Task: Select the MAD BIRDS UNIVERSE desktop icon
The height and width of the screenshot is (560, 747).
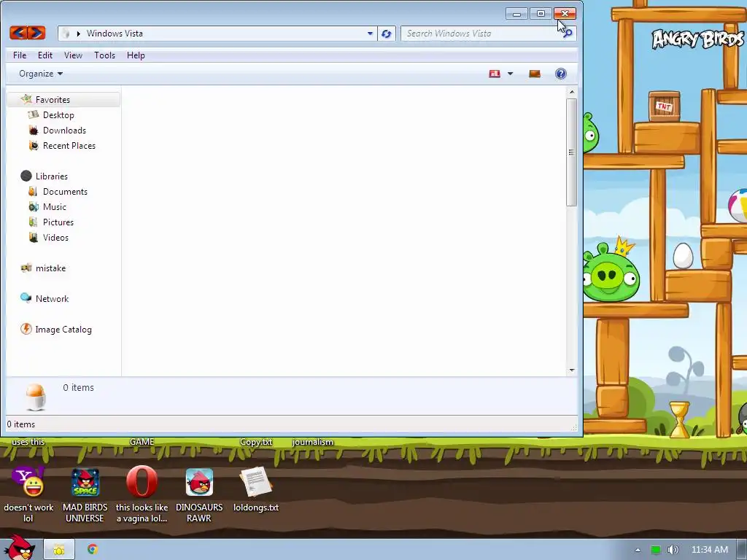Action: [x=85, y=482]
